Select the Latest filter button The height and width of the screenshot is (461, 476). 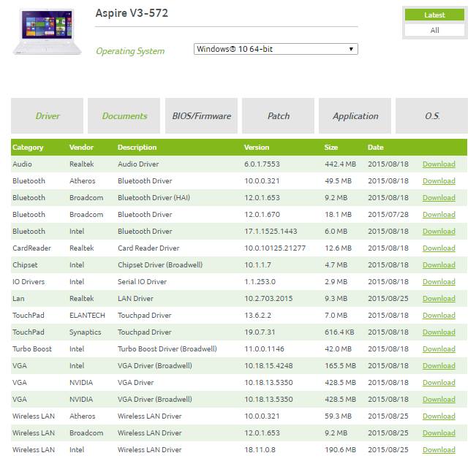pyautogui.click(x=434, y=15)
